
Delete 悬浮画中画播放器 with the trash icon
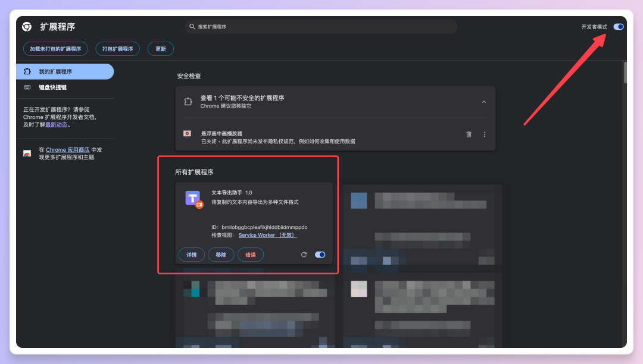click(469, 134)
